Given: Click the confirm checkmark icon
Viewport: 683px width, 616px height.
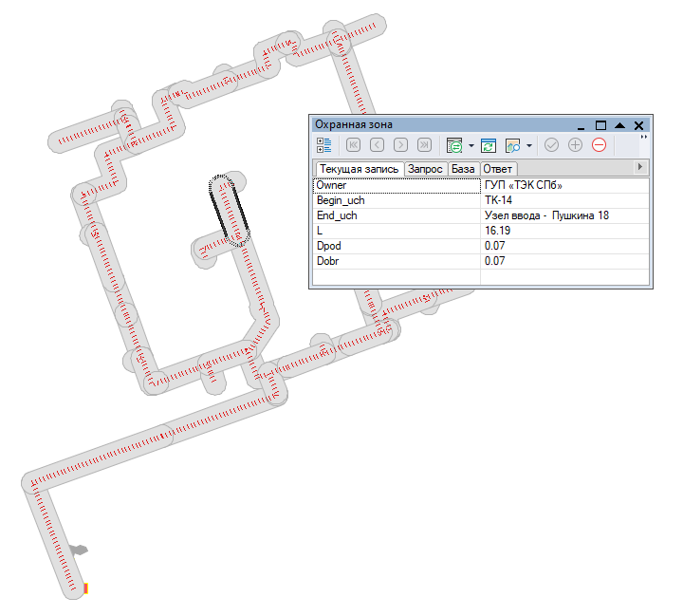Looking at the screenshot, I should tap(551, 145).
